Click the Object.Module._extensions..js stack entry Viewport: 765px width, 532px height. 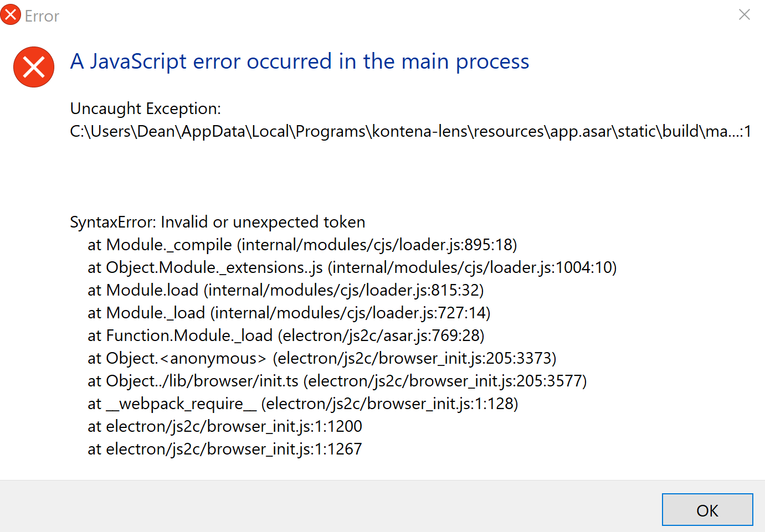(352, 267)
